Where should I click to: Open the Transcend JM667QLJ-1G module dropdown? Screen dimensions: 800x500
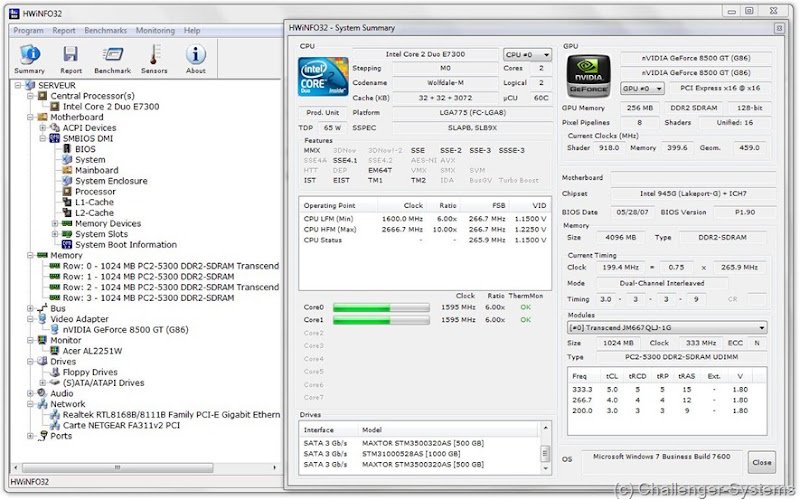tap(667, 328)
